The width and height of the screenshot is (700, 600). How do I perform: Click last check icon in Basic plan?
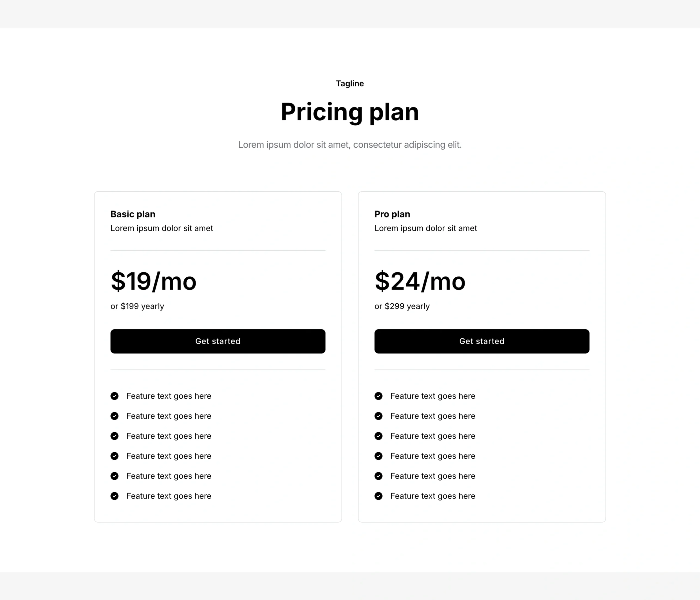[x=115, y=496]
